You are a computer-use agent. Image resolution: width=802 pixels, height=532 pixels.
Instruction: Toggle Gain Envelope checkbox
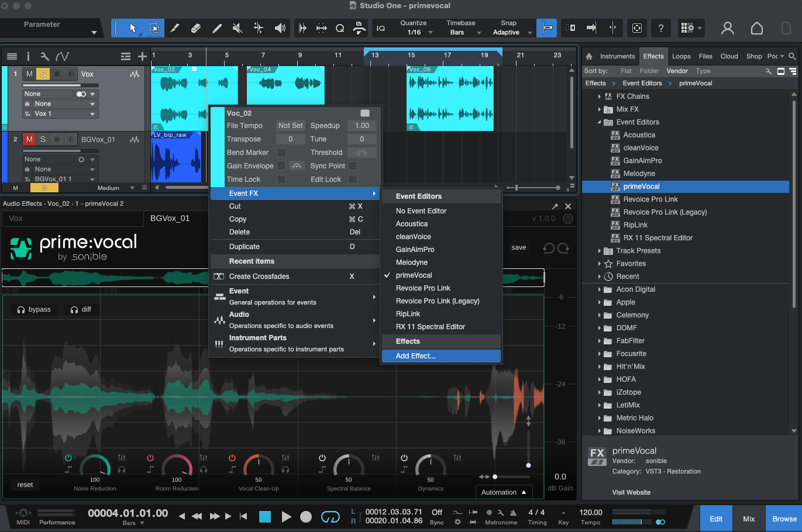click(x=281, y=166)
